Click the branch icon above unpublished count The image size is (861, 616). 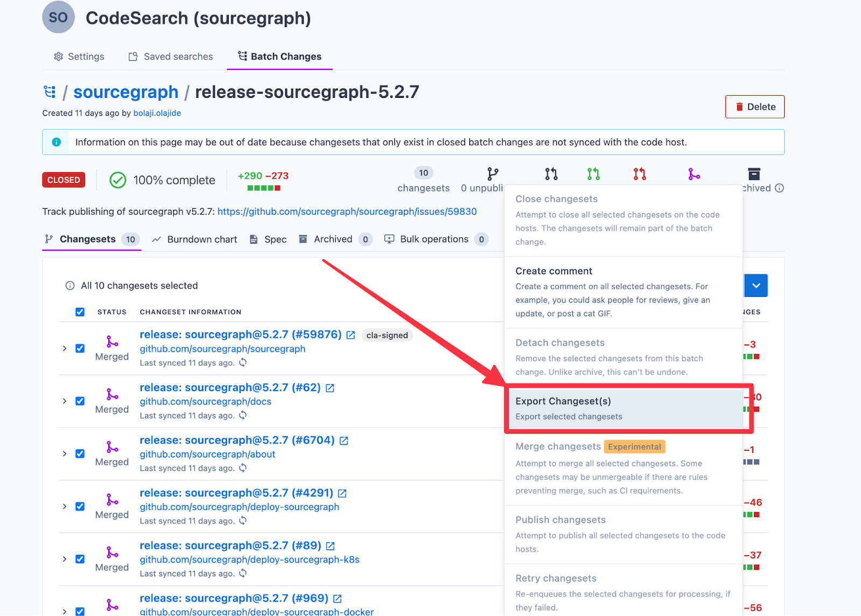pos(492,174)
